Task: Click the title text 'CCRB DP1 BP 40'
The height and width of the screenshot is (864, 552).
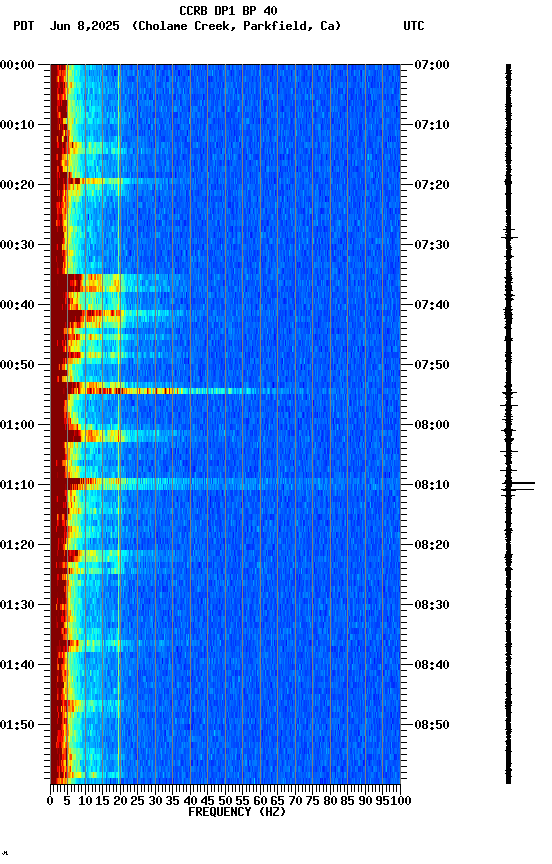Action: coord(228,10)
